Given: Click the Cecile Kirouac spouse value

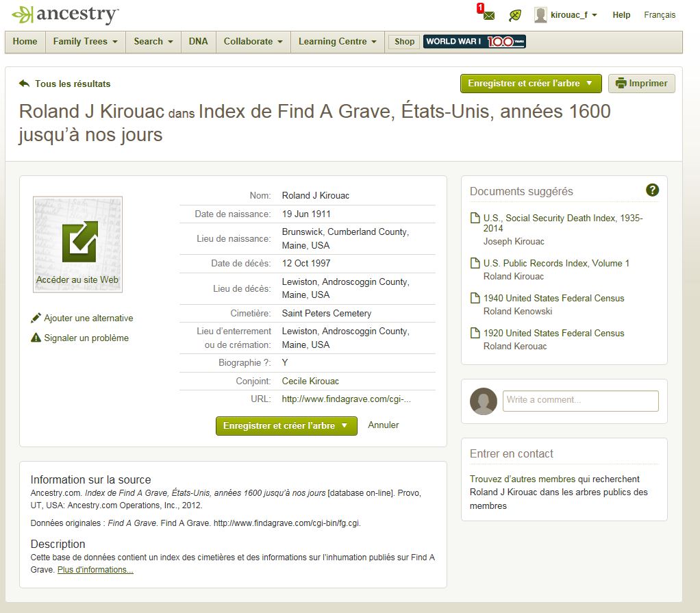Looking at the screenshot, I should [310, 381].
